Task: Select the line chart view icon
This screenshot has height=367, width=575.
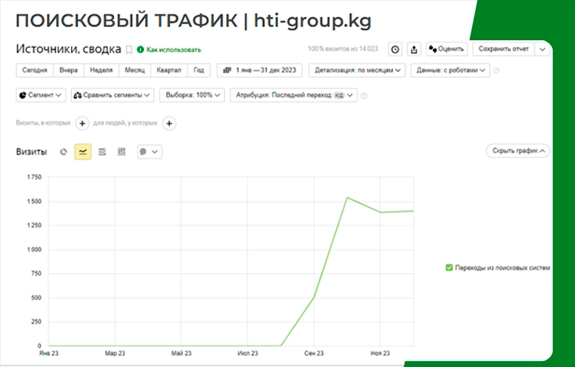Action: pyautogui.click(x=83, y=152)
